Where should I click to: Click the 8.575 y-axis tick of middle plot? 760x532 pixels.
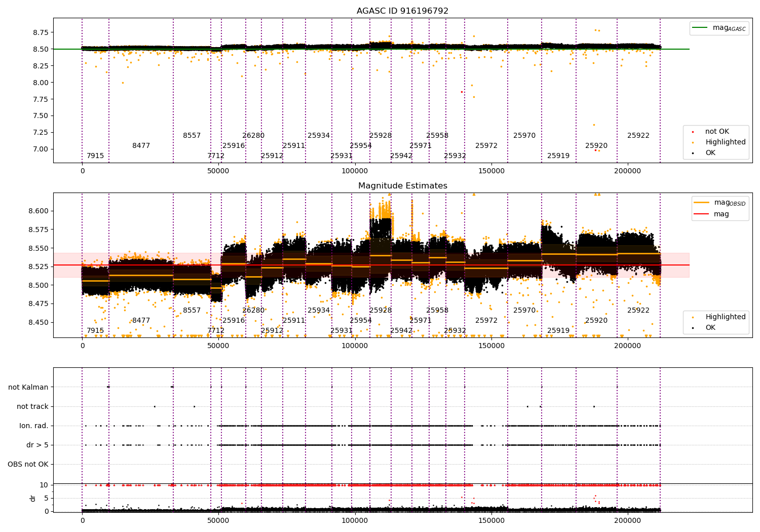(x=39, y=230)
